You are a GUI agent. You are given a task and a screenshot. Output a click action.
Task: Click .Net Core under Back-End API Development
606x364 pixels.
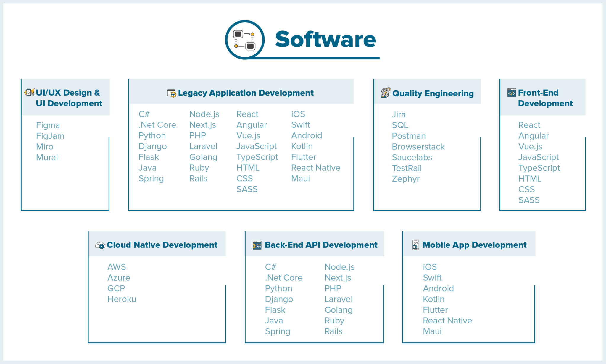[x=284, y=278]
